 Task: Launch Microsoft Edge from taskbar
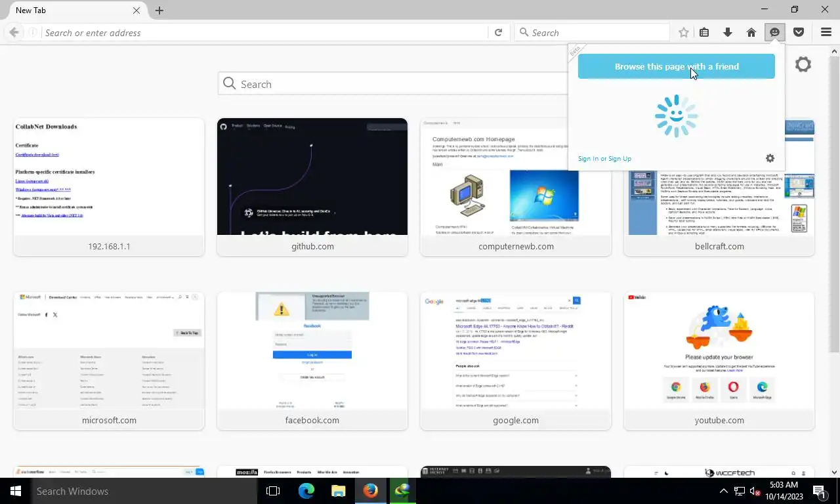click(306, 491)
